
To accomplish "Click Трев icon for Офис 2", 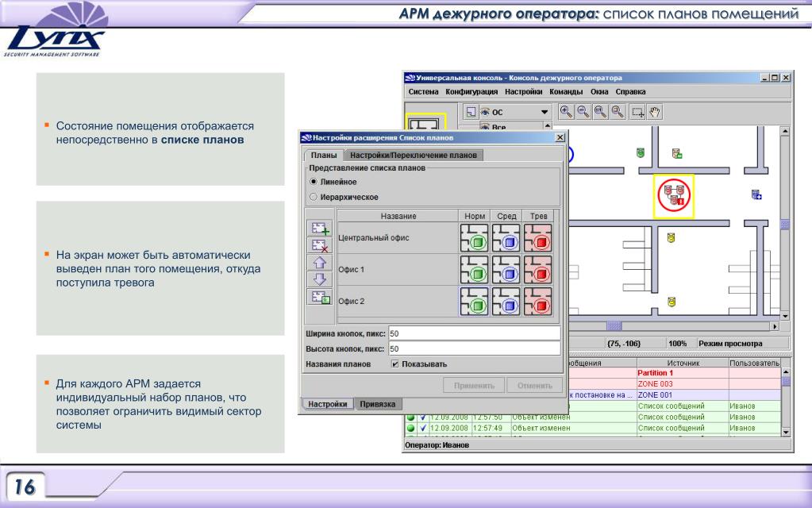I will pos(538,302).
